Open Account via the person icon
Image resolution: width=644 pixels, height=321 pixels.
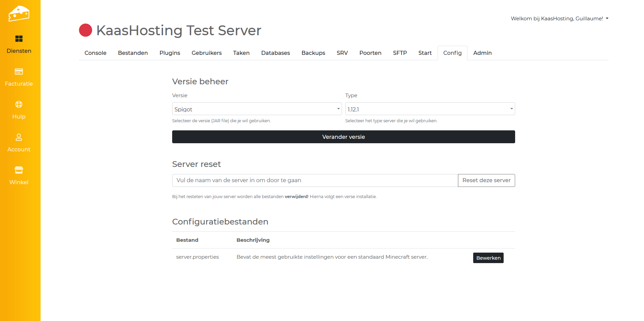coord(19,137)
